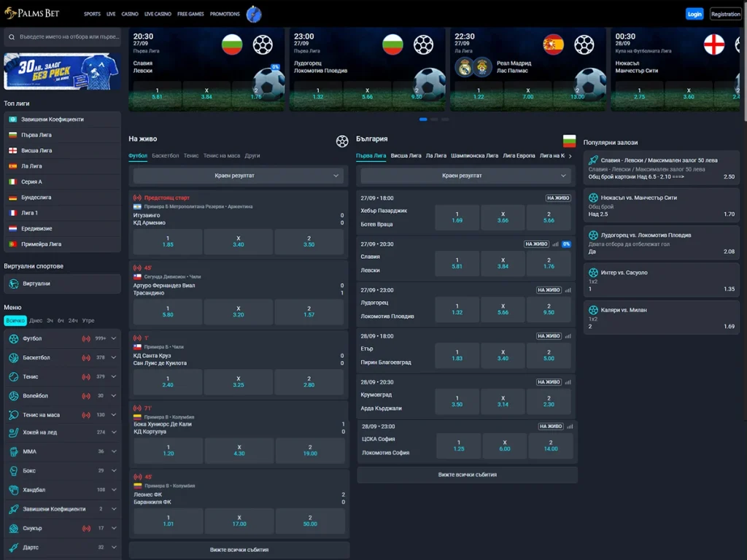Viewport: 747px width, 560px height.
Task: Select the Всичко time filter
Action: pyautogui.click(x=15, y=321)
